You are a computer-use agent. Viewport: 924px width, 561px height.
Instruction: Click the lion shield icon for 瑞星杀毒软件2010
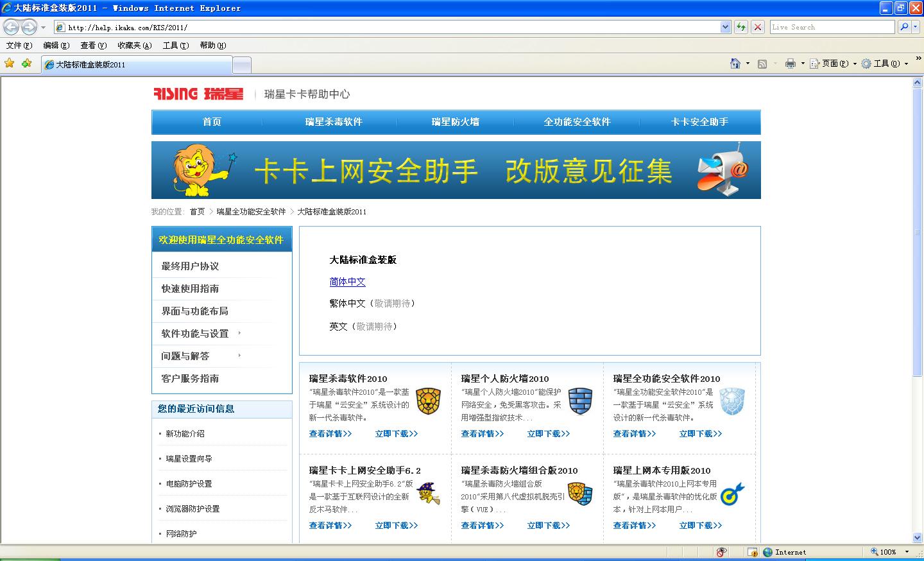[428, 401]
